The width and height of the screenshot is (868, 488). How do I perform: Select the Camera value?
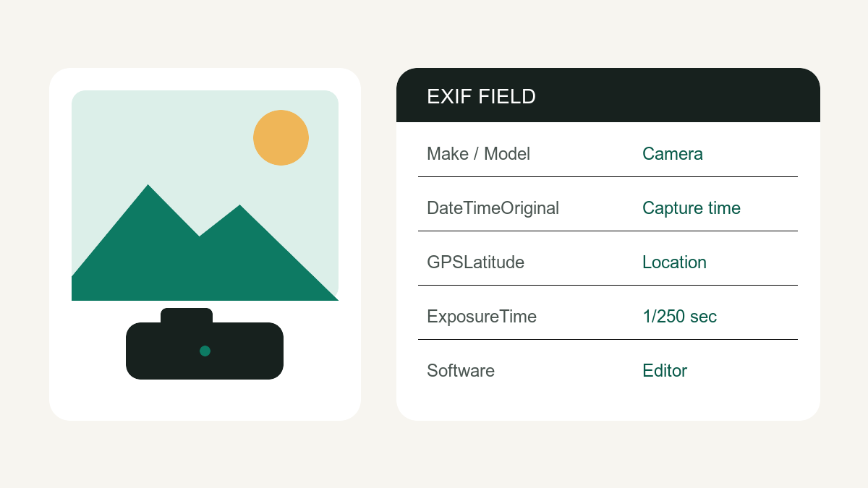(x=673, y=153)
